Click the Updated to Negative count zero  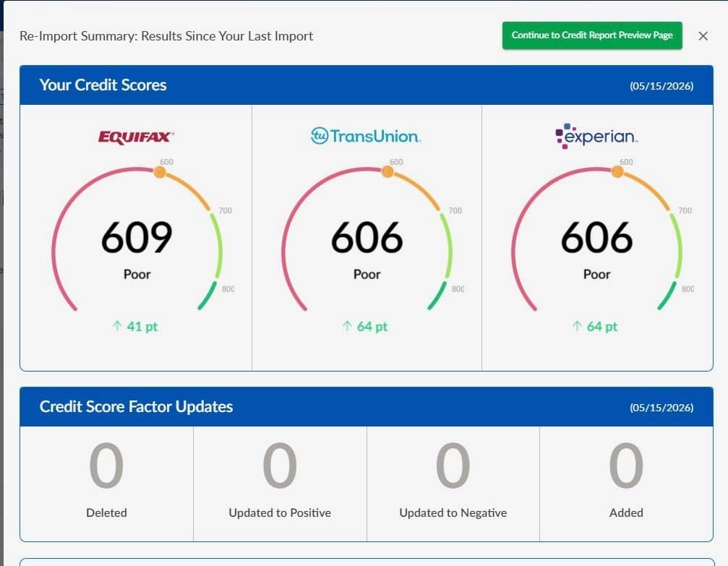coord(453,466)
